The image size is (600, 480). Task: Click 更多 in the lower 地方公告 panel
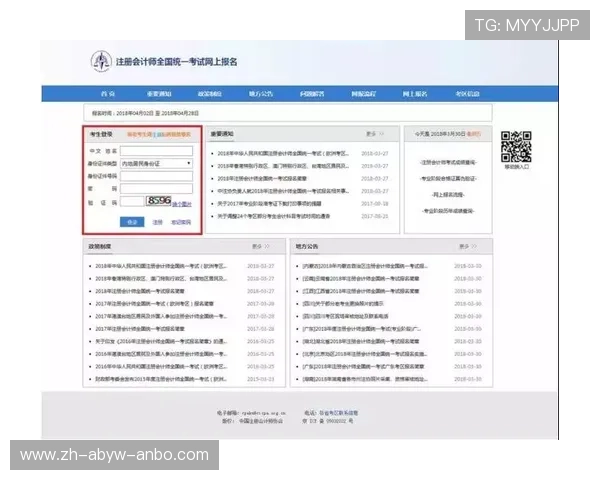click(x=464, y=245)
